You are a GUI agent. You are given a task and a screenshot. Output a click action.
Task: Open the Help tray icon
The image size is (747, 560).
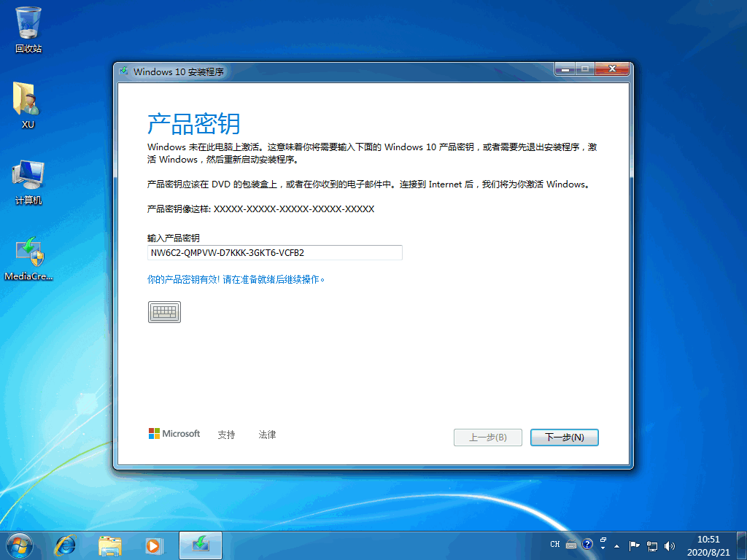(587, 545)
